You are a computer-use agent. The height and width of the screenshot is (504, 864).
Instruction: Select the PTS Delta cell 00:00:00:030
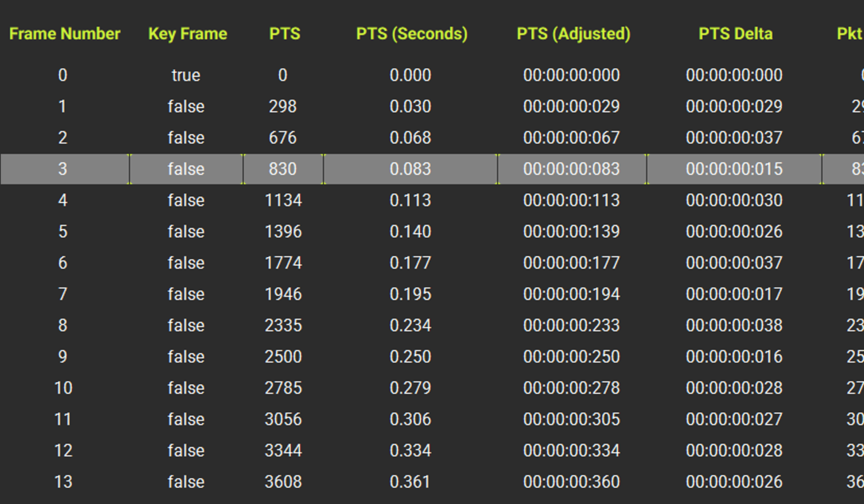coord(734,200)
